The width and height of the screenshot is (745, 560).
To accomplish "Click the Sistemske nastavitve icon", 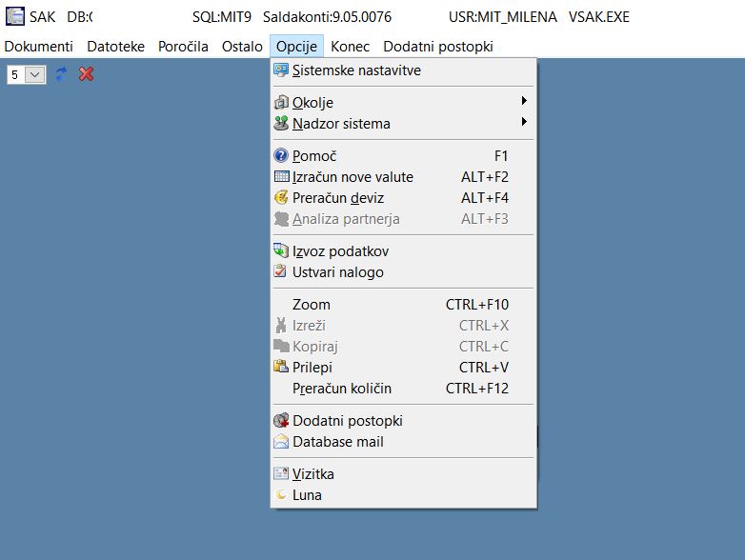I will coord(281,70).
